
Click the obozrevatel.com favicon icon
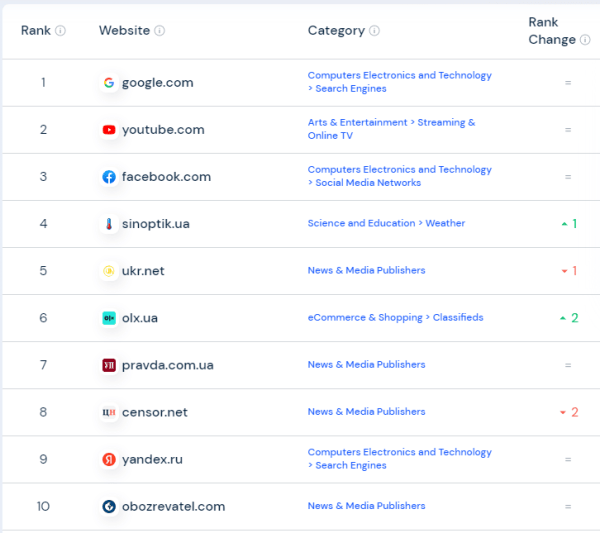[x=109, y=506]
